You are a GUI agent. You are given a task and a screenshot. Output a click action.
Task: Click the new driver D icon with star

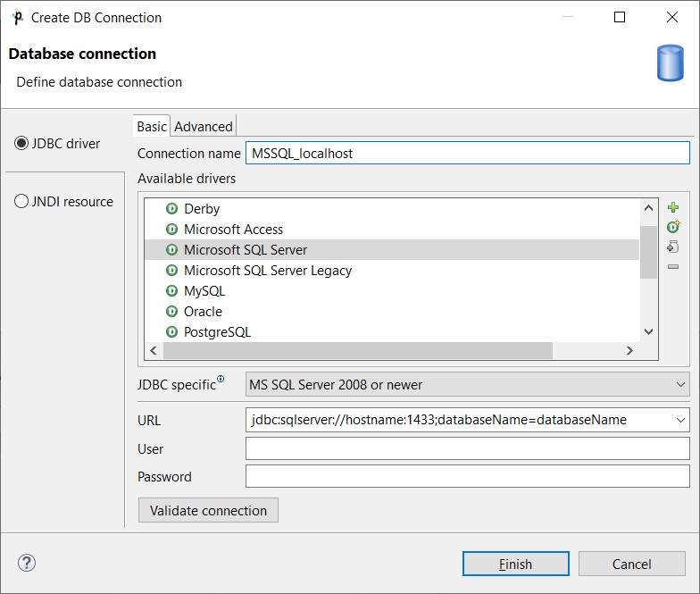[x=673, y=227]
